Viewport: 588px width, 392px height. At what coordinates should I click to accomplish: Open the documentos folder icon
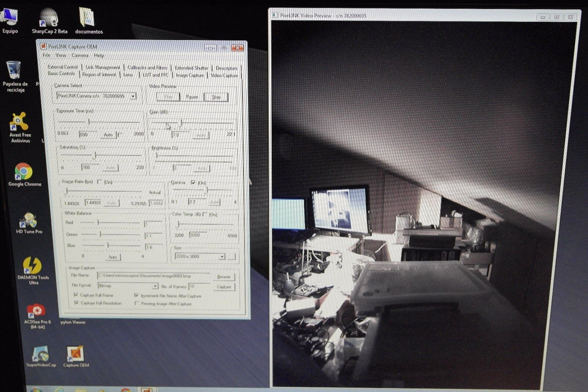coord(88,21)
